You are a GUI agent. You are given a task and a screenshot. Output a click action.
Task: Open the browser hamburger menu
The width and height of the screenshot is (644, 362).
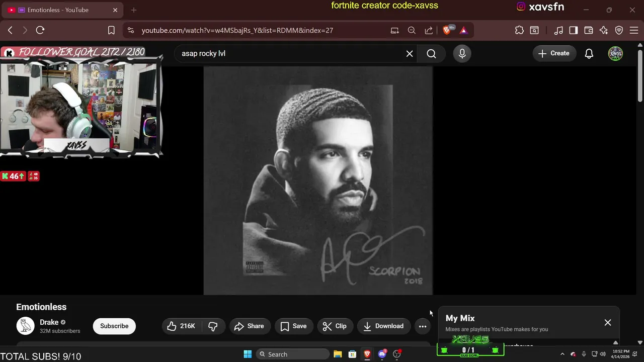tap(634, 30)
